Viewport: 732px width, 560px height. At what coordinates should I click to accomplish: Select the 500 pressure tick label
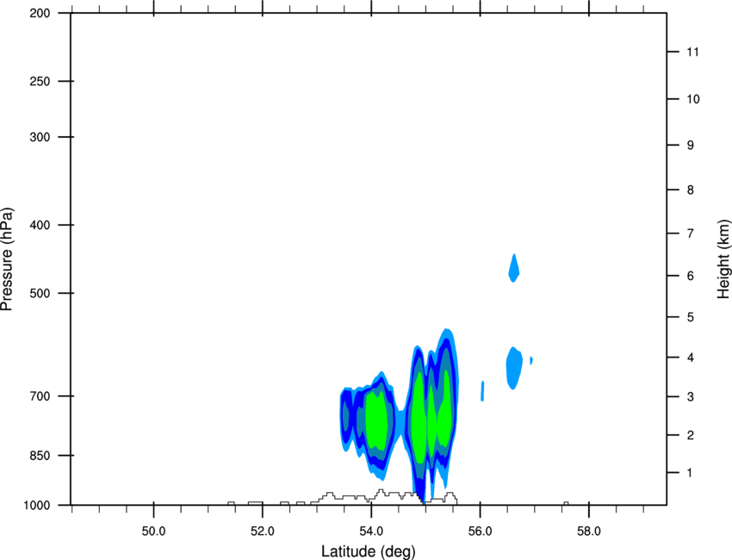coord(40,293)
